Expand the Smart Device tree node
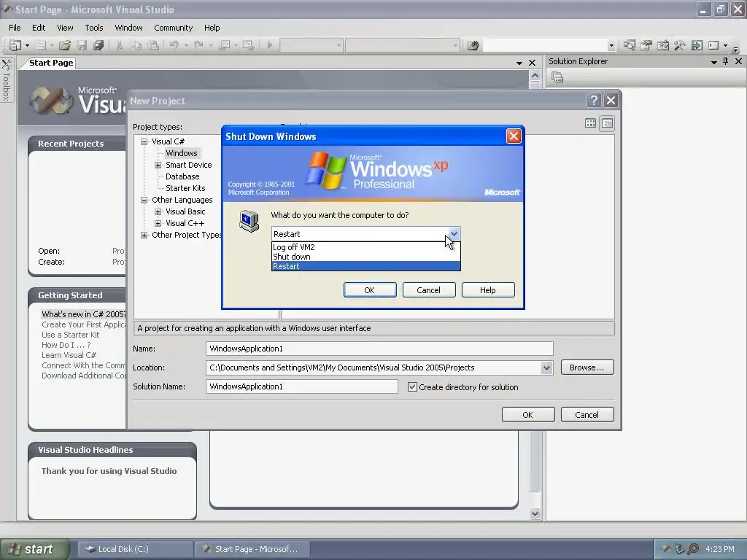The image size is (747, 560). pos(158,165)
